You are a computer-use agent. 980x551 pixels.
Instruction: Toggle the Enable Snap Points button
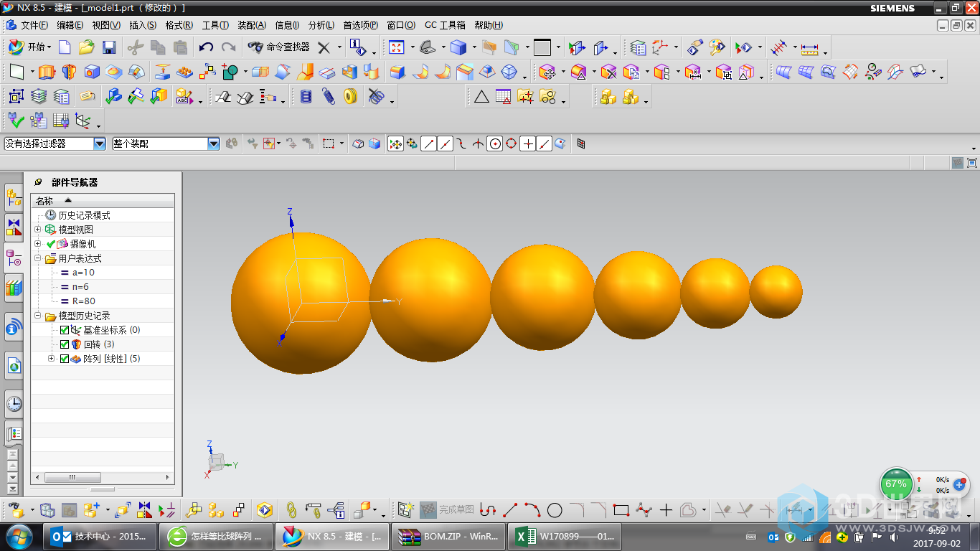pos(395,143)
